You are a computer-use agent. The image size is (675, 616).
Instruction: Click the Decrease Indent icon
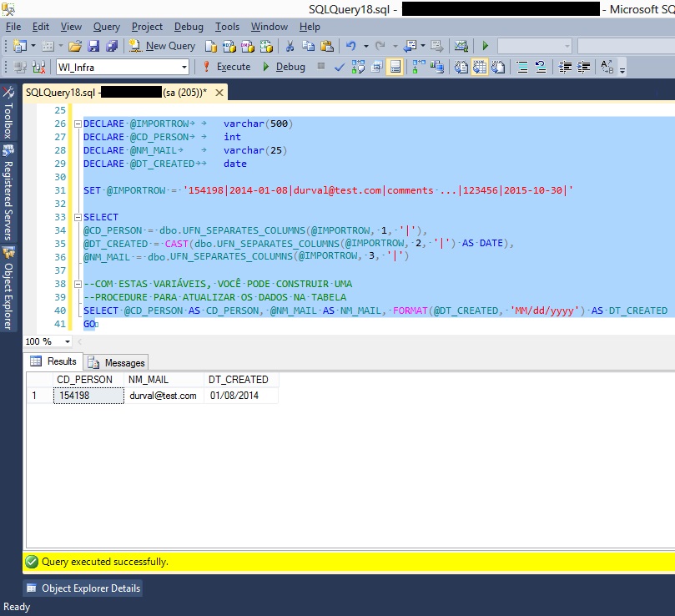point(566,67)
